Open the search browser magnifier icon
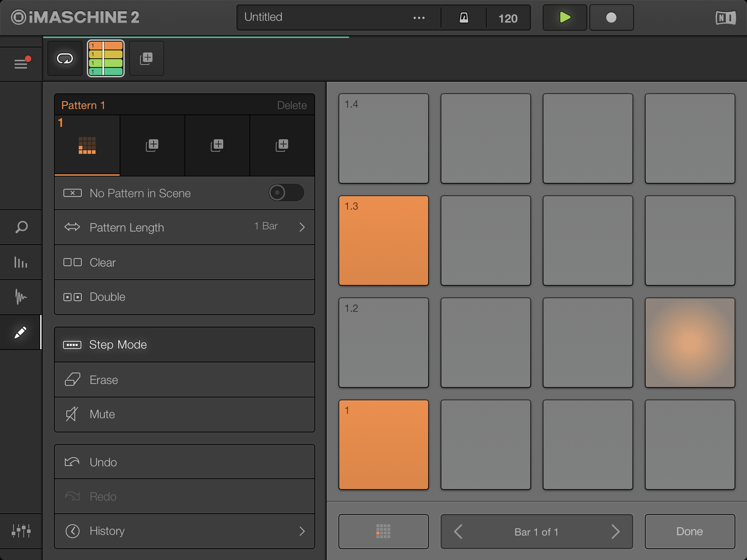The image size is (747, 560). pyautogui.click(x=21, y=227)
